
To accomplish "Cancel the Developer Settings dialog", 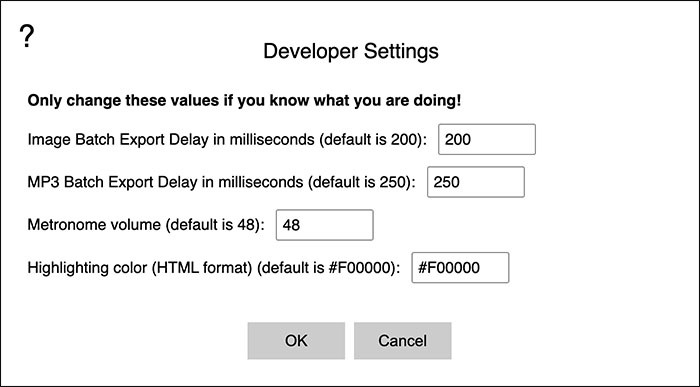I will 403,341.
